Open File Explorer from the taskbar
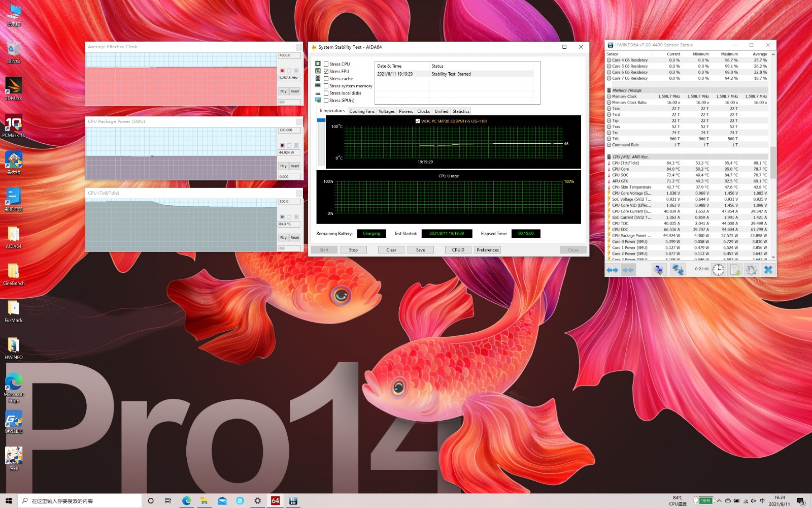Viewport: 812px width, 508px height. pyautogui.click(x=204, y=501)
